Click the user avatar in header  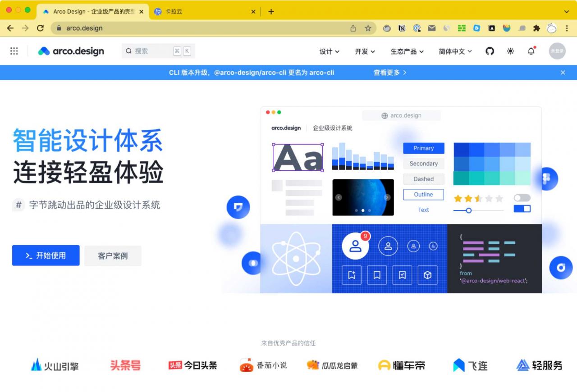coord(557,51)
